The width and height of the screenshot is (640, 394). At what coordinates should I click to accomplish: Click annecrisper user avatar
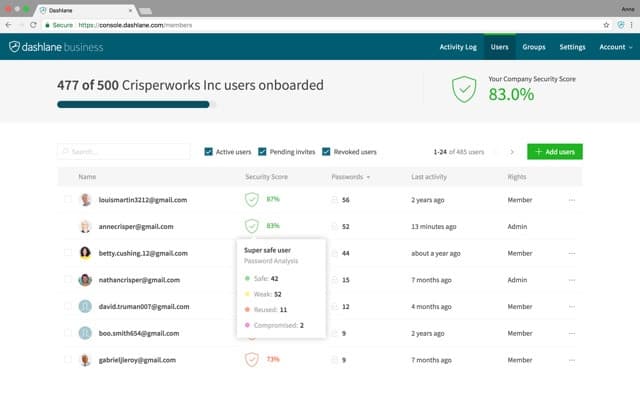click(85, 226)
